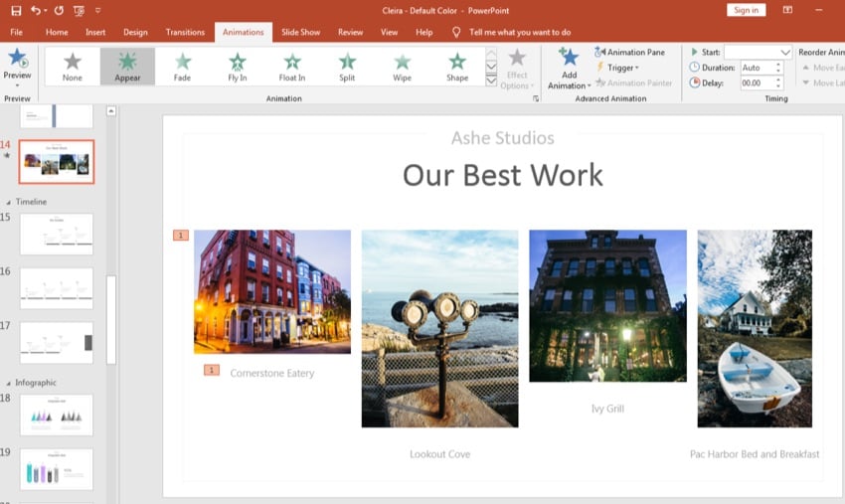Viewport: 845px width, 504px height.
Task: Open the Add Animation menu
Action: (569, 68)
